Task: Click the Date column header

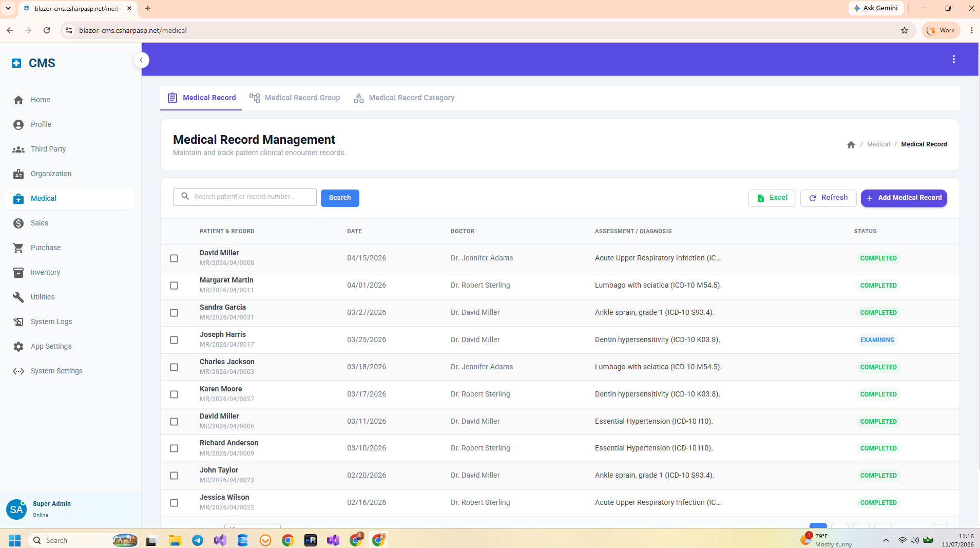Action: click(x=354, y=232)
